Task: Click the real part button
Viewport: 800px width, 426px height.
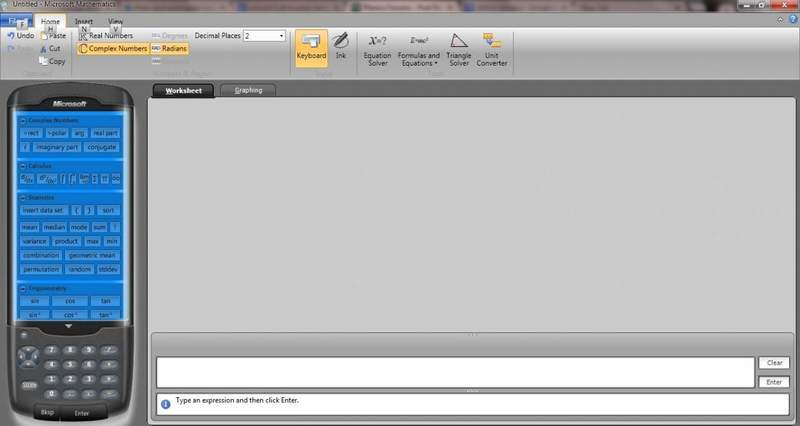Action: click(105, 133)
